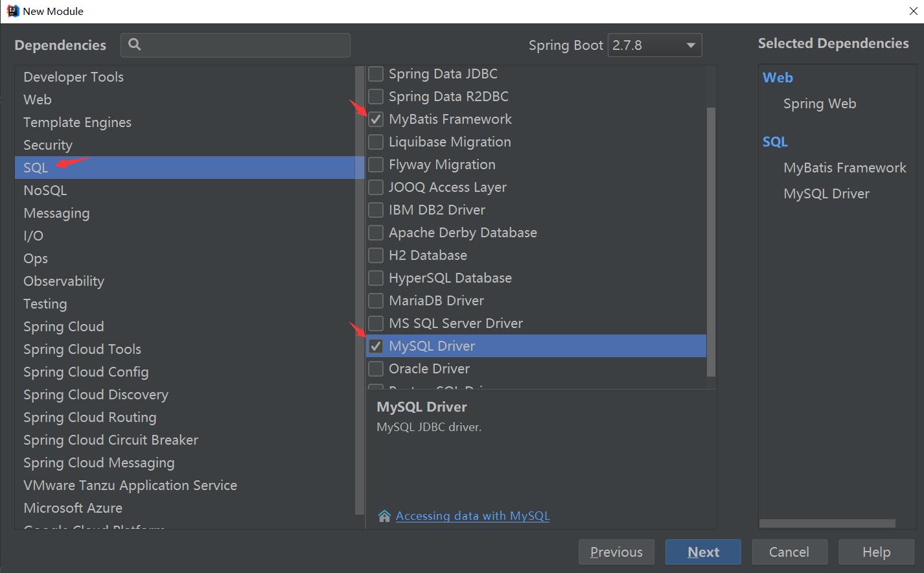Check the Apache Derby Database checkbox
The image size is (924, 573).
(x=376, y=233)
